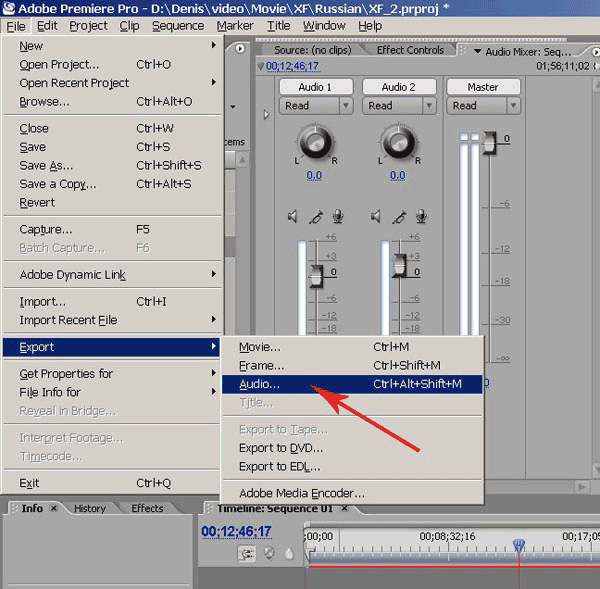
Task: Open the Sequence menu
Action: tap(178, 26)
